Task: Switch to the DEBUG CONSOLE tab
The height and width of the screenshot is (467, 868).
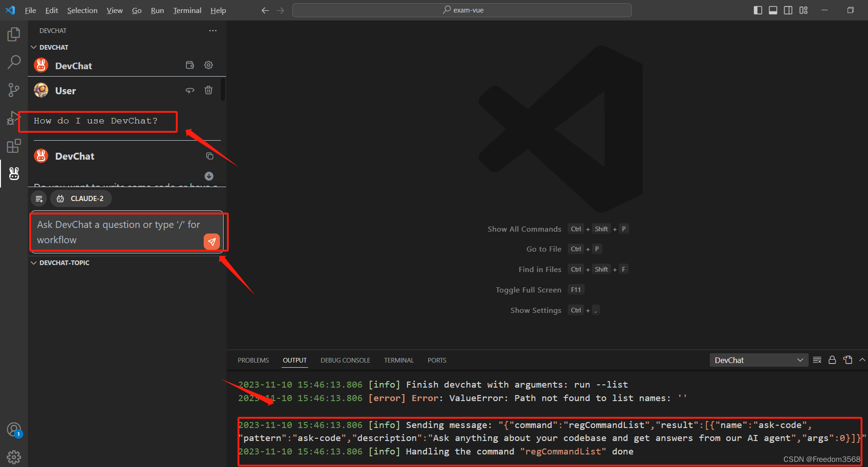Action: tap(345, 360)
